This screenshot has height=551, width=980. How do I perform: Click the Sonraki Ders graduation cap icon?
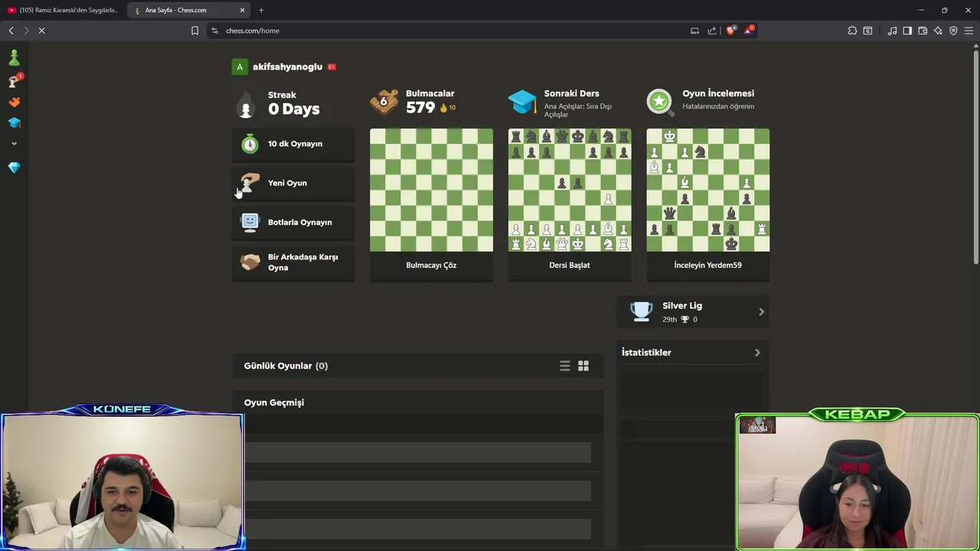click(522, 102)
